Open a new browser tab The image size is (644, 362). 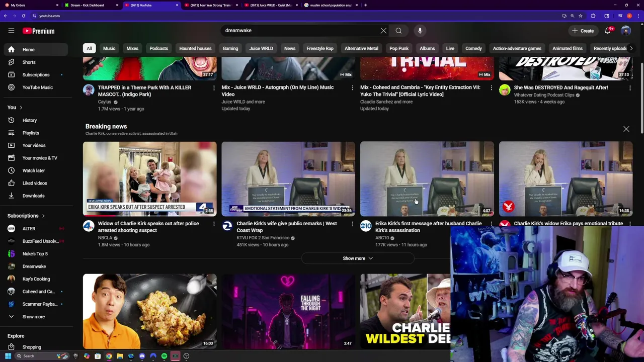(366, 5)
